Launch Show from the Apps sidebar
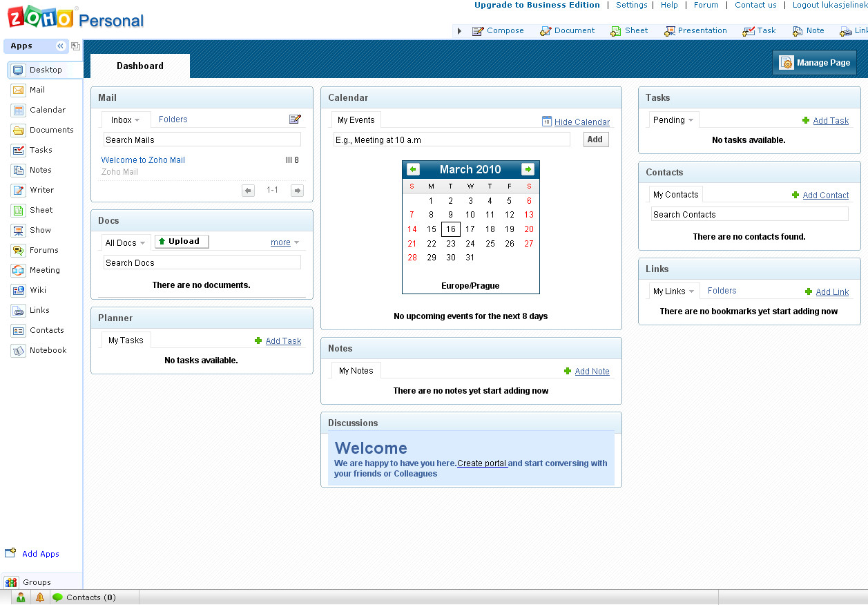The width and height of the screenshot is (868, 605). point(31,230)
